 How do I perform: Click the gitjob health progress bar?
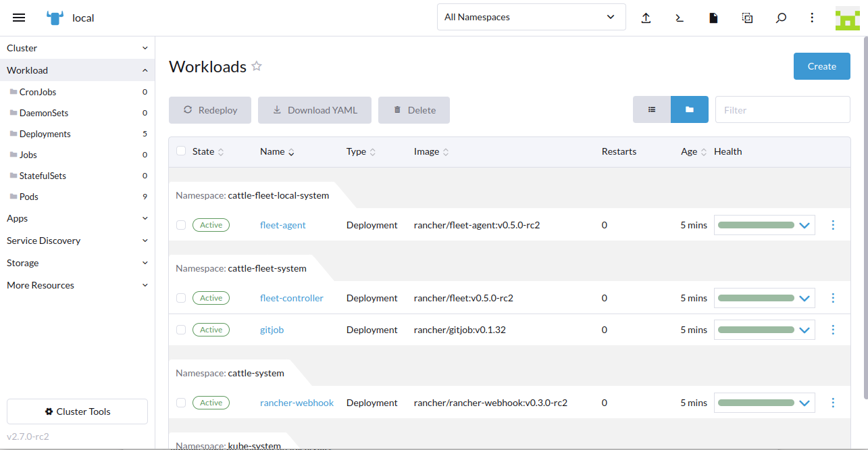click(756, 330)
